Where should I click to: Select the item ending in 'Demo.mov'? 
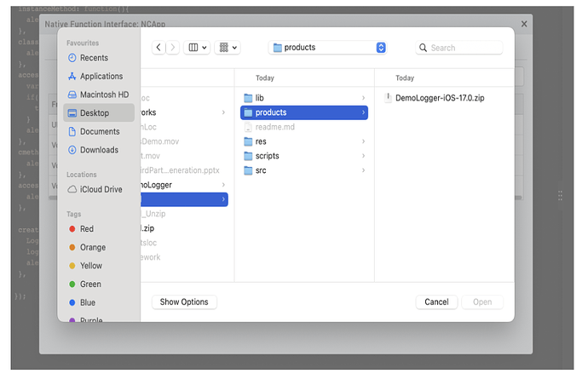pyautogui.click(x=184, y=141)
